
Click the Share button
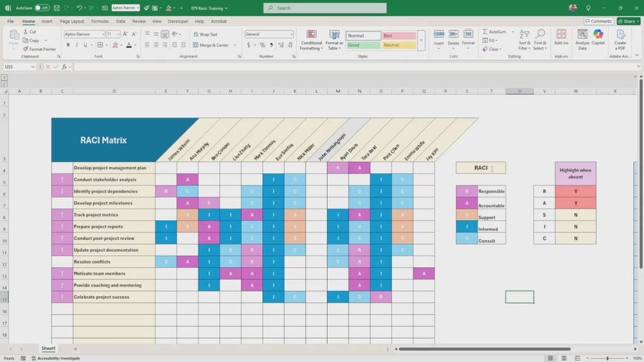(628, 21)
